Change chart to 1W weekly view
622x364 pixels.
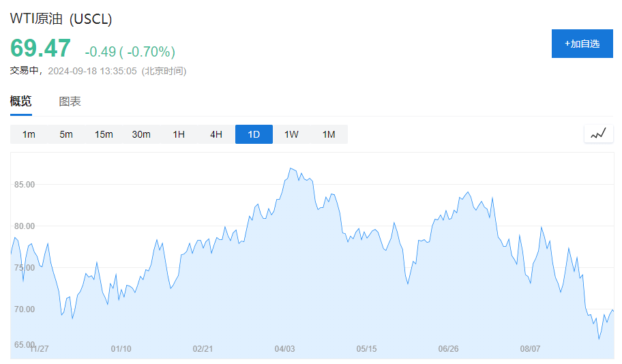291,134
